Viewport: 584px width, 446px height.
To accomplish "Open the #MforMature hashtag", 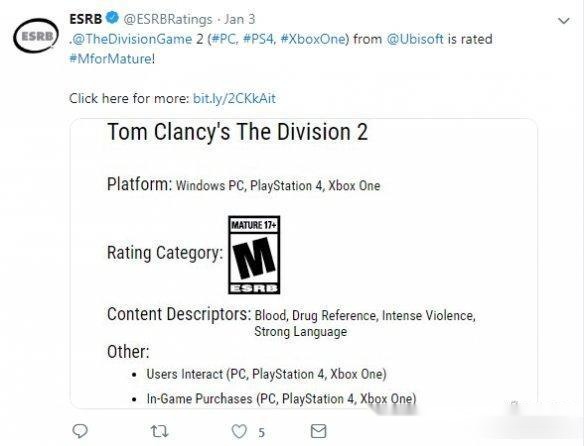I will coord(110,58).
